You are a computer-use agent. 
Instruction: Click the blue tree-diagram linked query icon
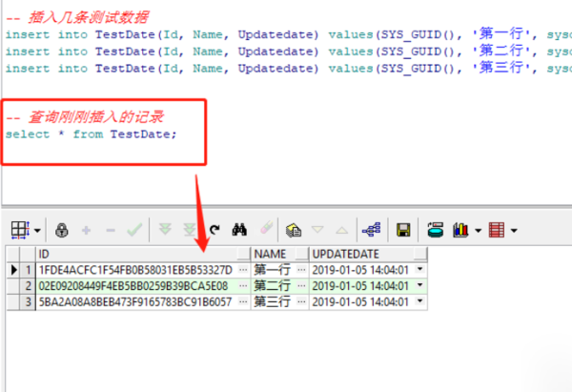coord(372,230)
